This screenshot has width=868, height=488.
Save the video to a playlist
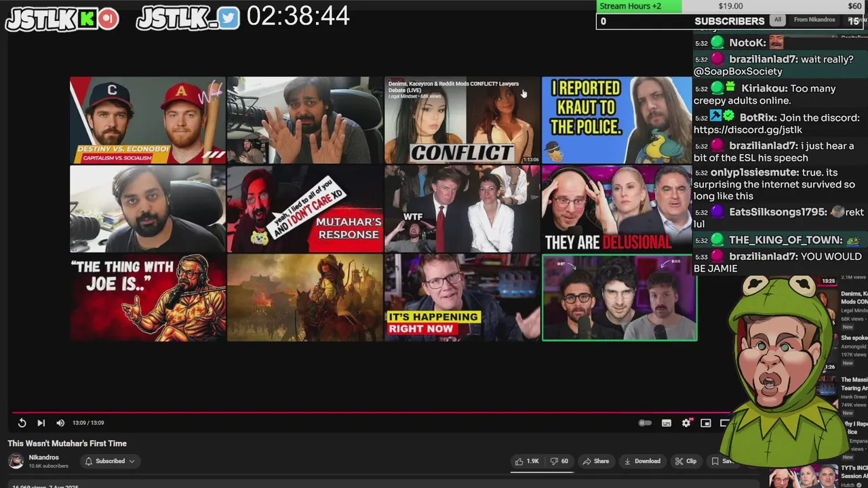(x=722, y=461)
